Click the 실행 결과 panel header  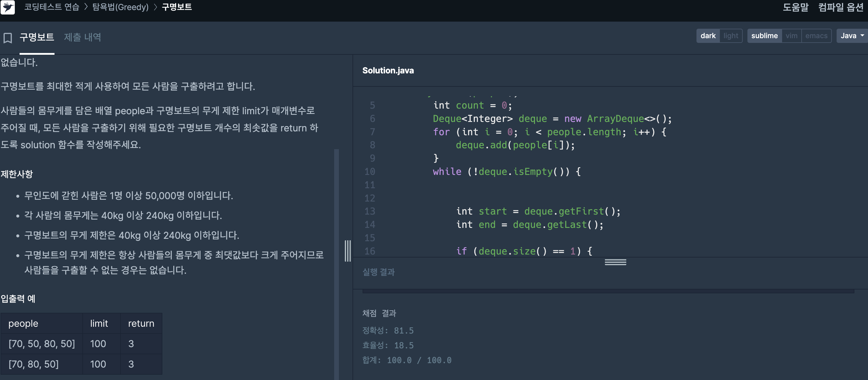point(378,272)
